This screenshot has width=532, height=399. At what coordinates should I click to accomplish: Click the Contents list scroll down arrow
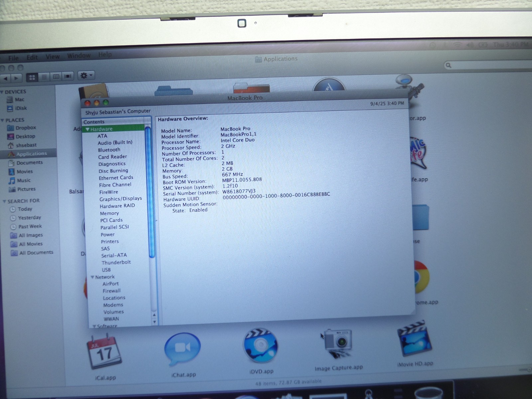click(x=154, y=322)
